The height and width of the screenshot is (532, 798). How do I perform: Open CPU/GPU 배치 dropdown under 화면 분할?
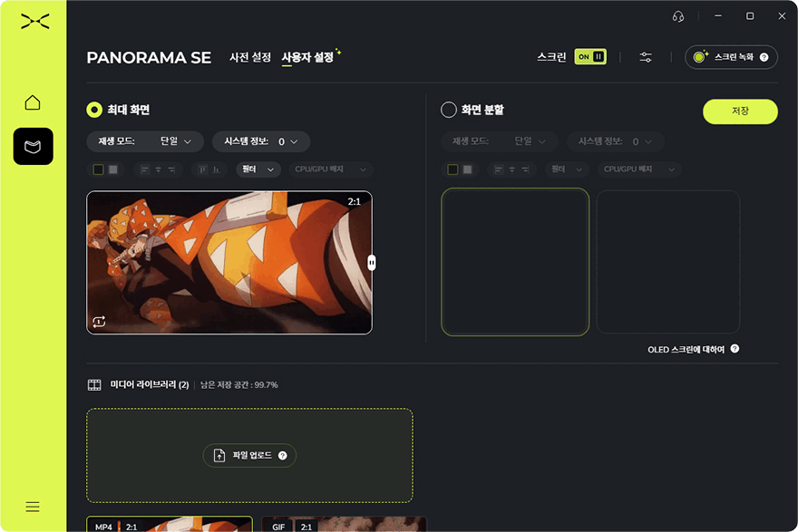639,169
